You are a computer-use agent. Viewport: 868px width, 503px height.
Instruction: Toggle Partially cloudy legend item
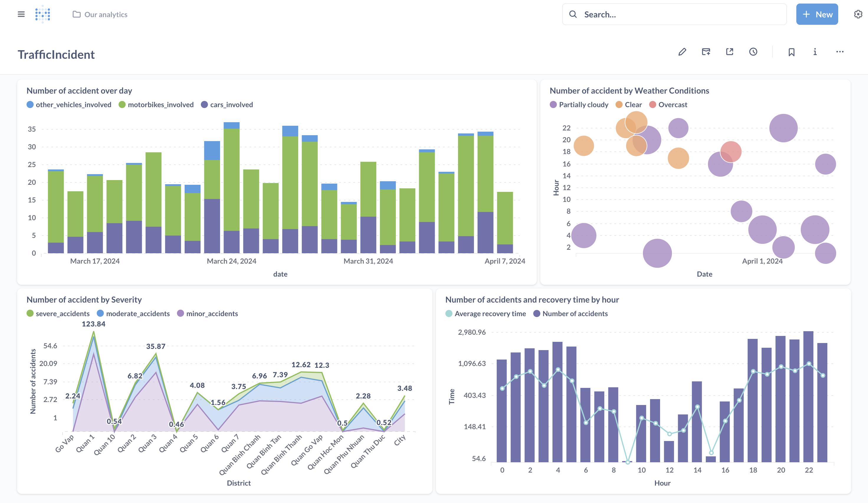pyautogui.click(x=579, y=104)
